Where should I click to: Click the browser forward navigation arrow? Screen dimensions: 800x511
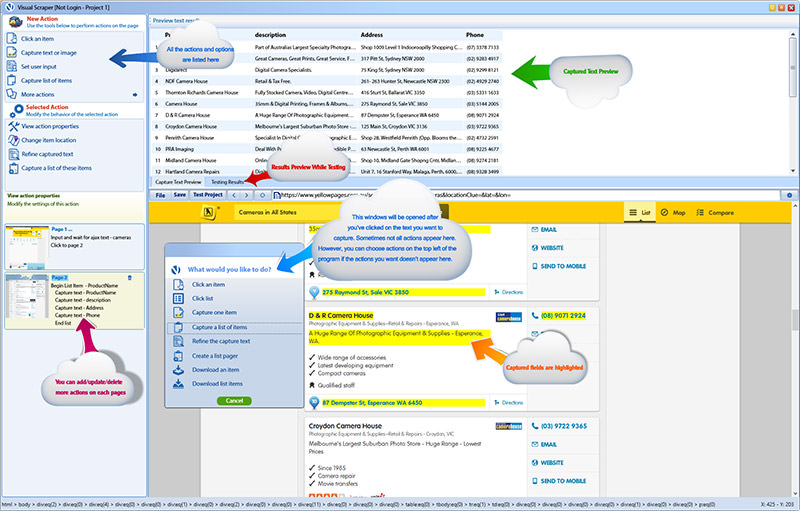(x=248, y=195)
